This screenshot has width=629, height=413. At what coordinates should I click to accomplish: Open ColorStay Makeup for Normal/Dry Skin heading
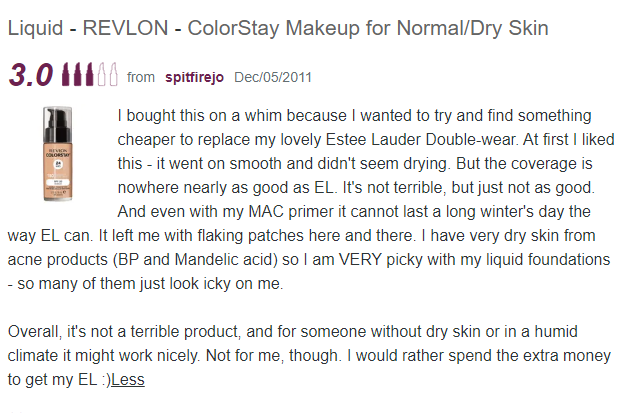tap(368, 28)
